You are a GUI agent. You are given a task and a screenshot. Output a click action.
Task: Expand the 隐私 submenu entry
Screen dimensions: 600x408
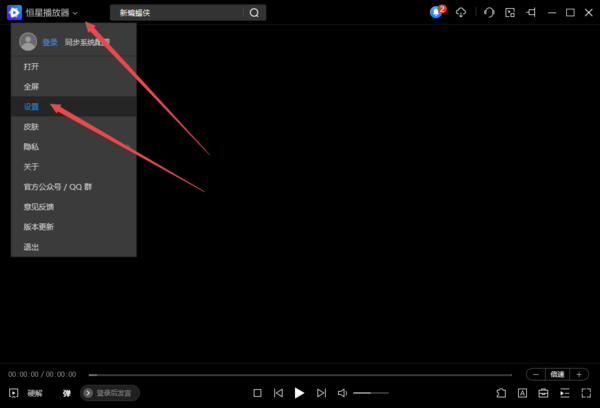tap(73, 147)
